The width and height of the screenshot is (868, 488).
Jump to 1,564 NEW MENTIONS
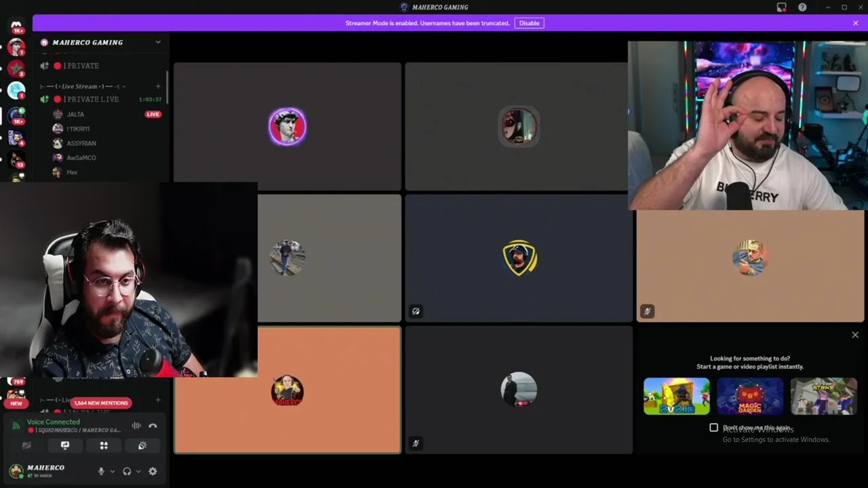(100, 403)
